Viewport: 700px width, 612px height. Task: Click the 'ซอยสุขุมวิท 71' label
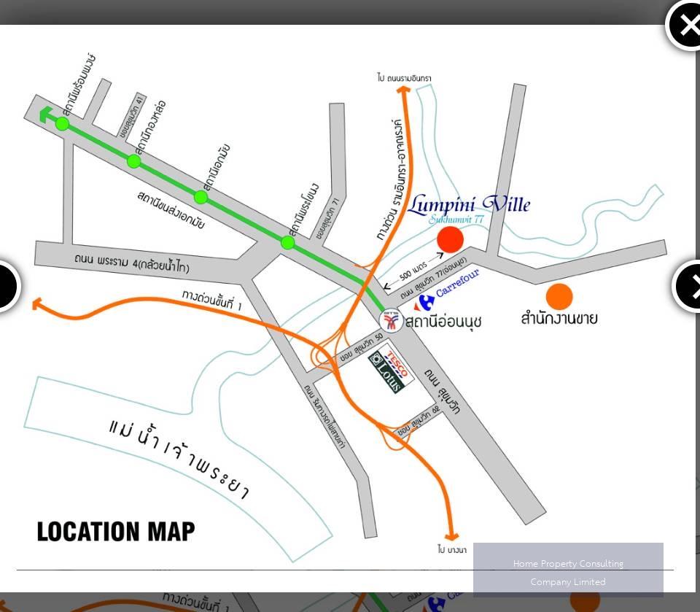pyautogui.click(x=327, y=218)
